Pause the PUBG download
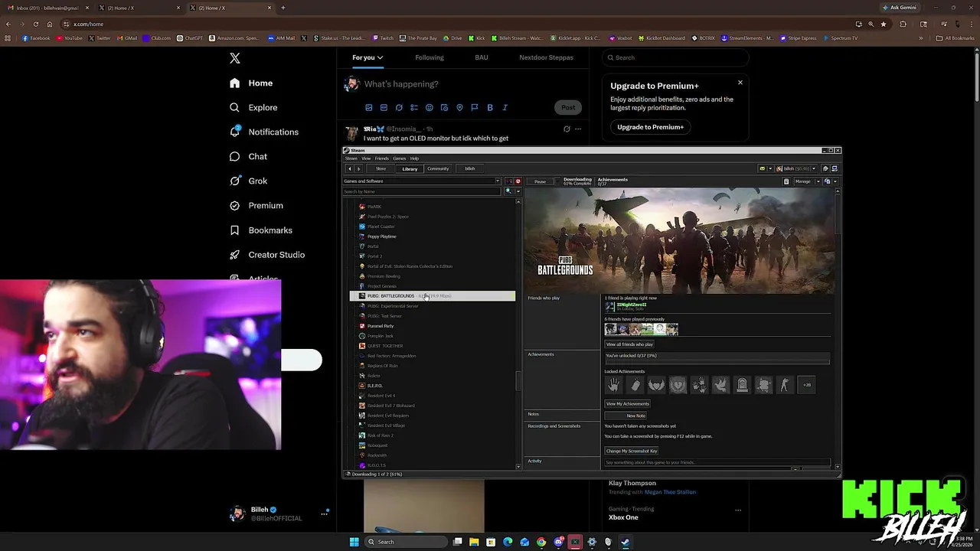Image resolution: width=980 pixels, height=551 pixels. point(540,181)
